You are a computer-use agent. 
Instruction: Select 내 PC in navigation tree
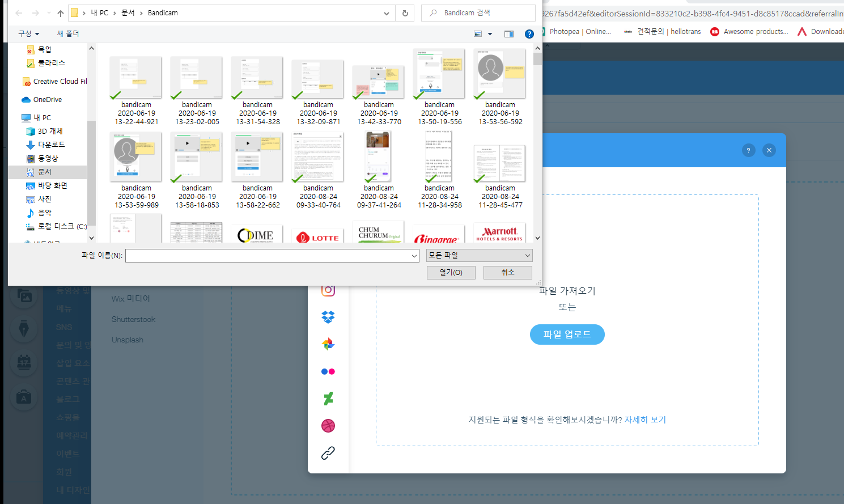[37, 118]
